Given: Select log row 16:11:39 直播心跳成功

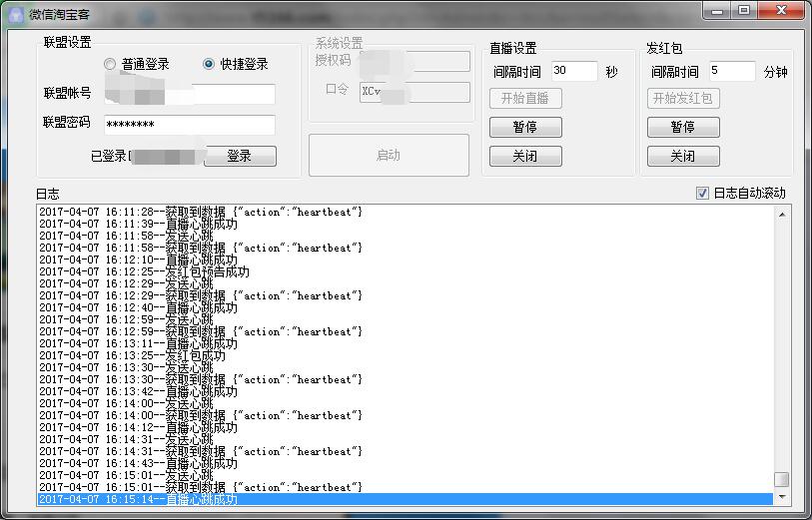Looking at the screenshot, I should click(x=405, y=224).
